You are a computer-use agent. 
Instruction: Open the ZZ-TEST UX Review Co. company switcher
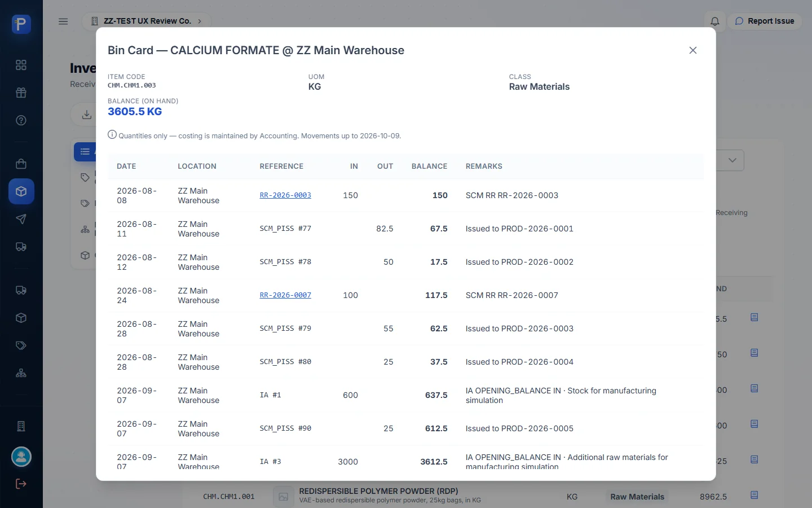coord(147,21)
